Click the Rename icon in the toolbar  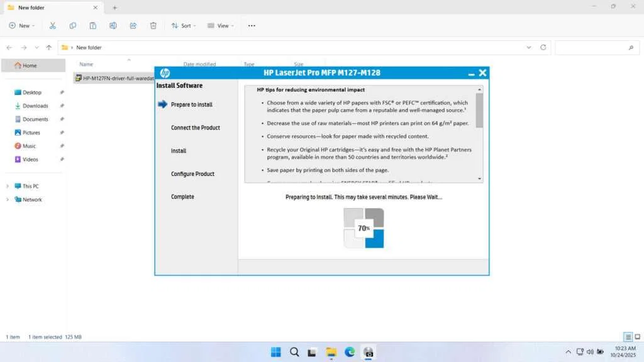[113, 25]
